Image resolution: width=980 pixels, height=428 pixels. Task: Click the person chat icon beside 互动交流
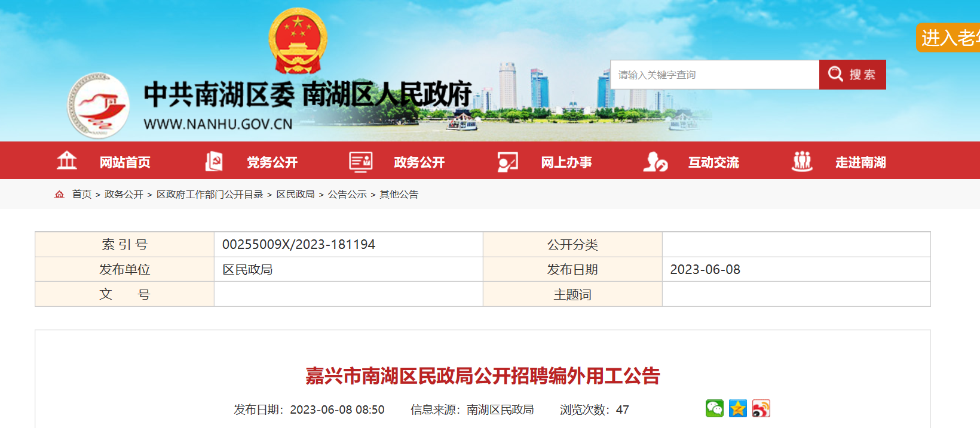click(x=656, y=162)
